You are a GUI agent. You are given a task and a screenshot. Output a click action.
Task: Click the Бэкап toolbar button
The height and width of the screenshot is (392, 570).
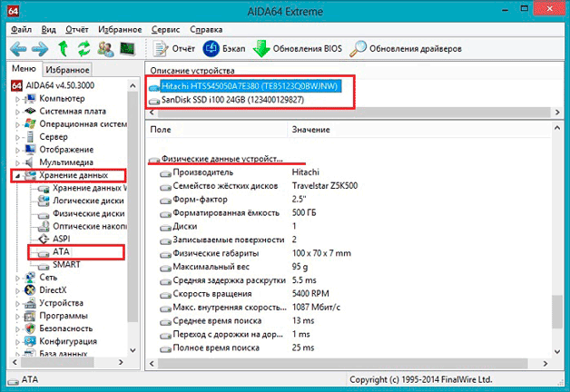click(224, 49)
